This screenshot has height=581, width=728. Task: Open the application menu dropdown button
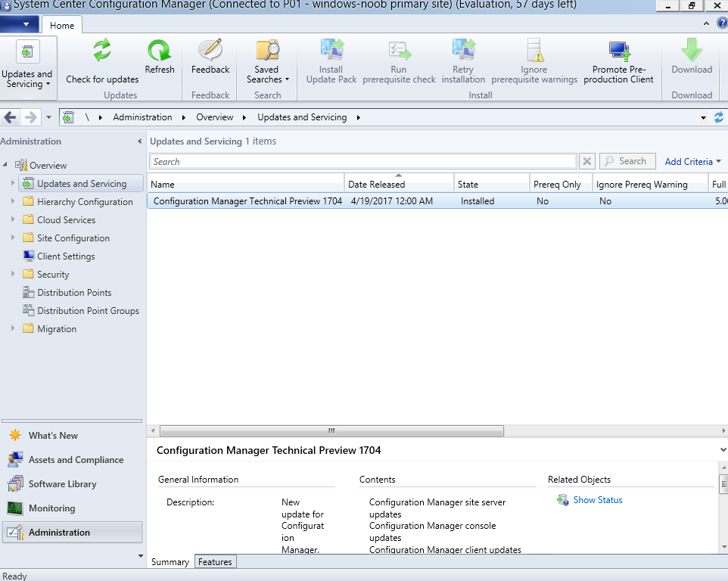(20, 24)
